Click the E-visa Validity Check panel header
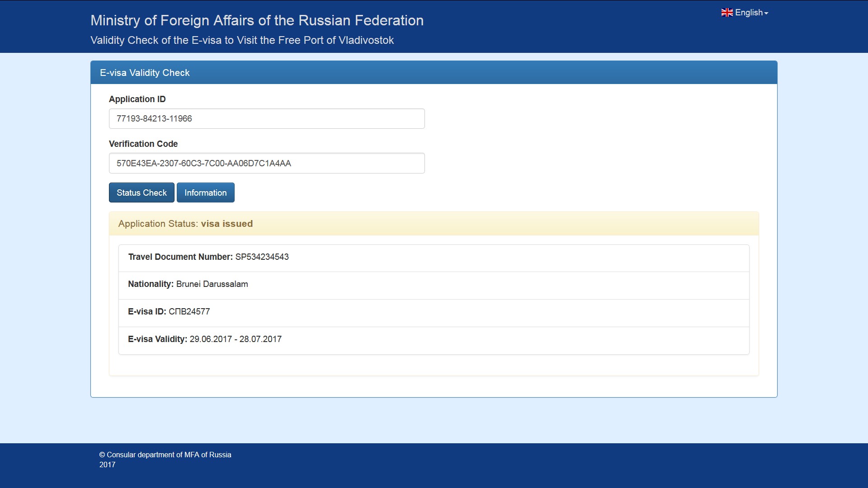 point(145,72)
